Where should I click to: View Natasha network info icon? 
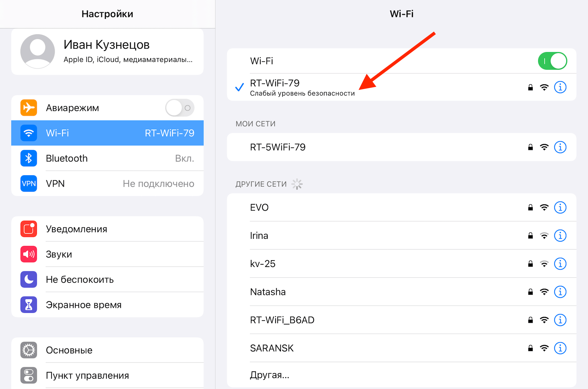pos(560,292)
